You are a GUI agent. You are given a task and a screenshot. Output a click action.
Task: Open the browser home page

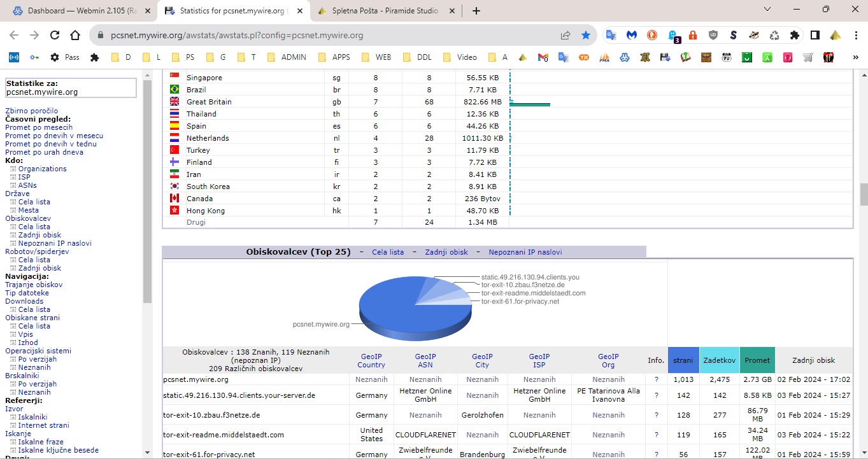tap(75, 36)
